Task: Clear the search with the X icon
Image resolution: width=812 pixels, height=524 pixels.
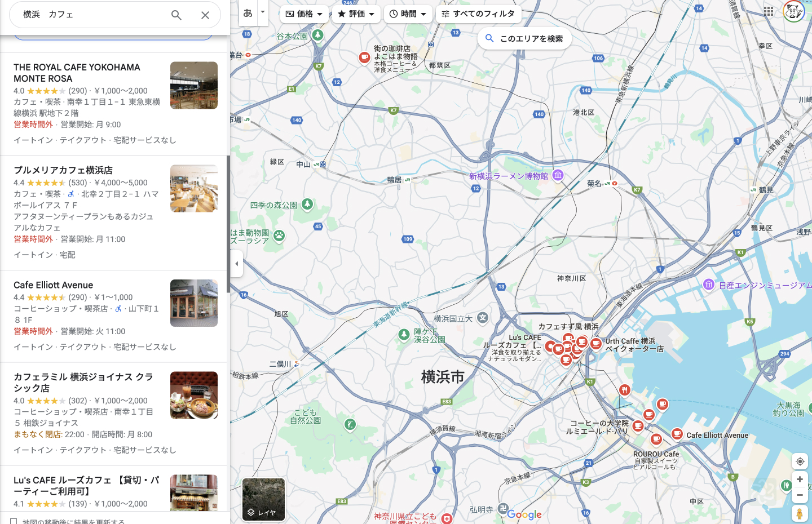Action: [x=205, y=15]
